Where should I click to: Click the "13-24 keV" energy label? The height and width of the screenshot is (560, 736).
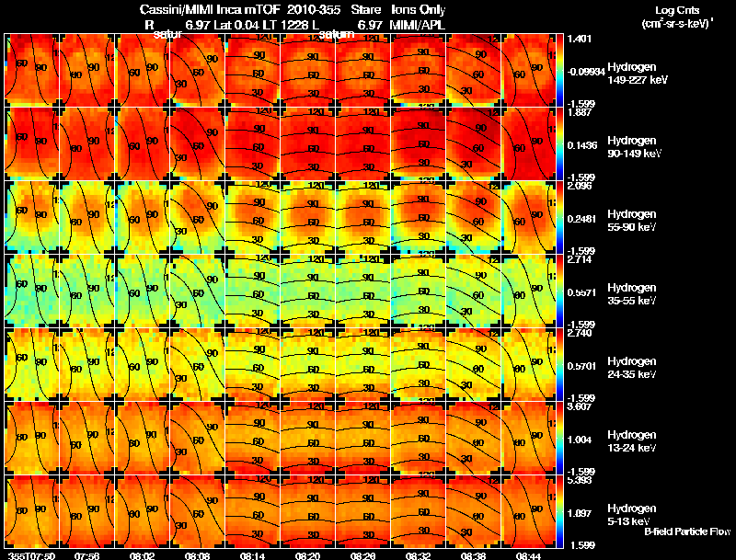[x=631, y=449]
